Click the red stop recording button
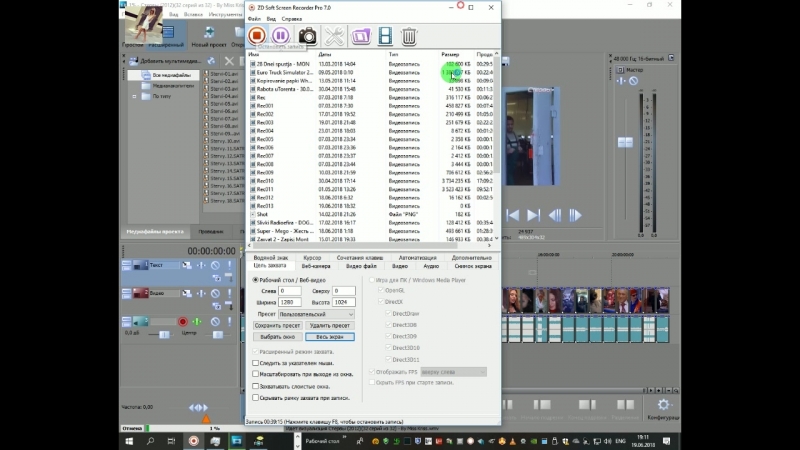This screenshot has width=800, height=450. click(x=256, y=36)
